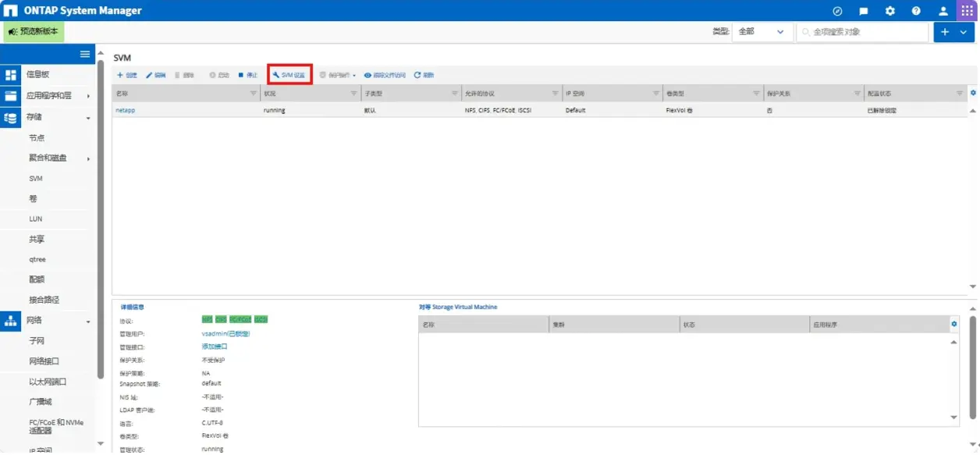Select FC/FCoE 和 NVMe 适配器 sidebar item
This screenshot has height=455, width=980.
56,426
